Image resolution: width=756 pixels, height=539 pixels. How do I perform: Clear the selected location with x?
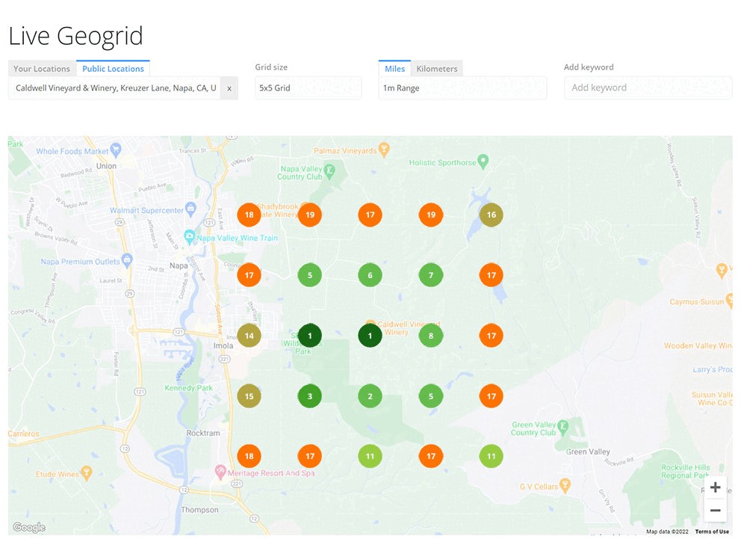click(229, 88)
